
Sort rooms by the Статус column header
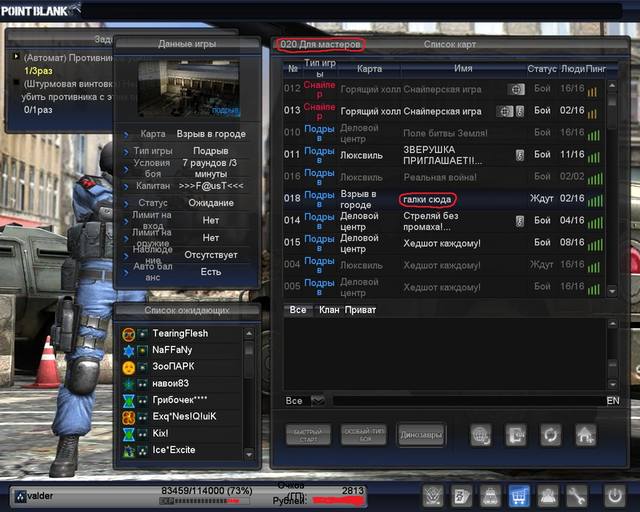(542, 69)
